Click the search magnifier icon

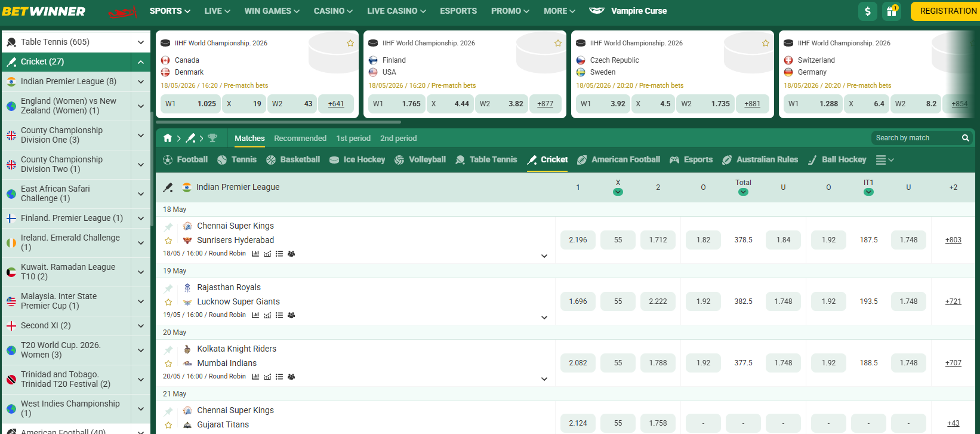[x=965, y=138]
